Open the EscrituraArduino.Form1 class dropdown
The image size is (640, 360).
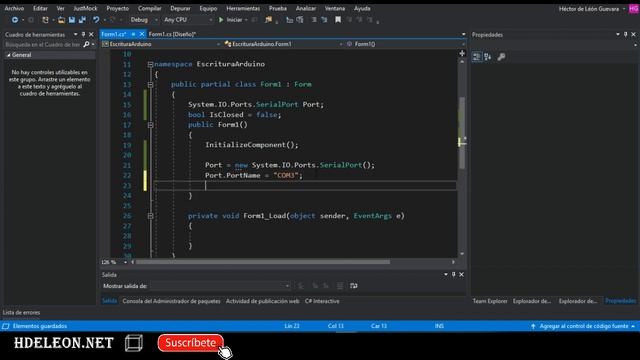click(x=284, y=44)
